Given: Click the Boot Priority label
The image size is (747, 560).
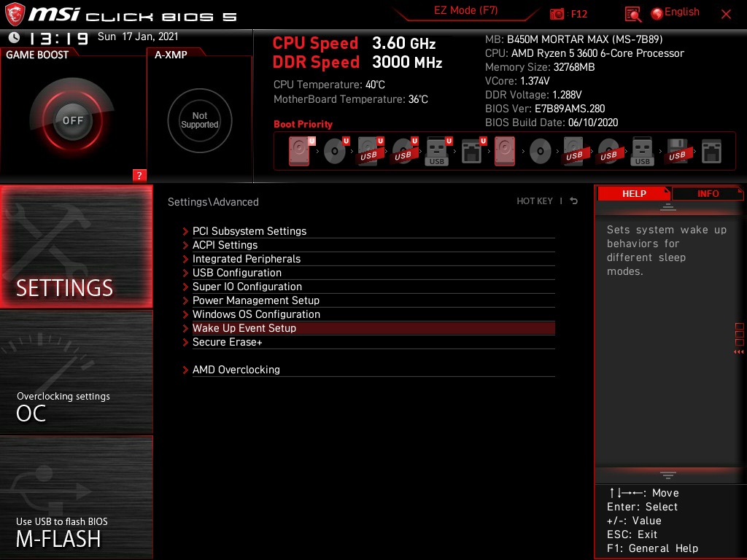Looking at the screenshot, I should click(x=303, y=124).
